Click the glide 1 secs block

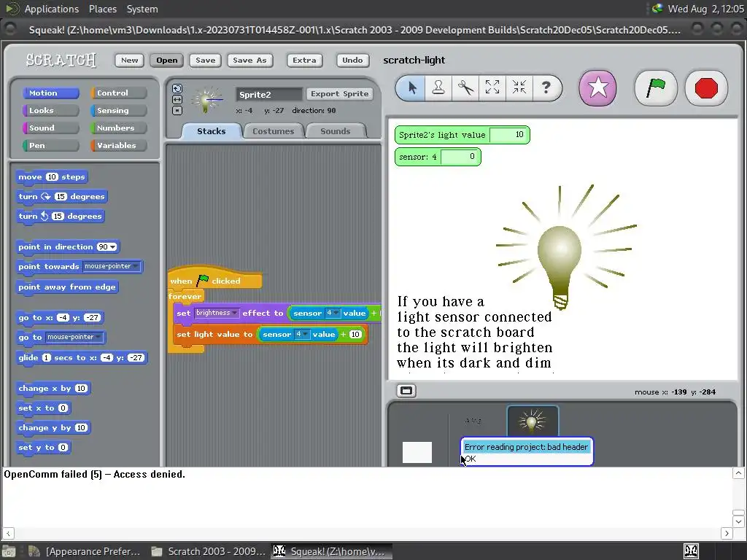(x=81, y=357)
